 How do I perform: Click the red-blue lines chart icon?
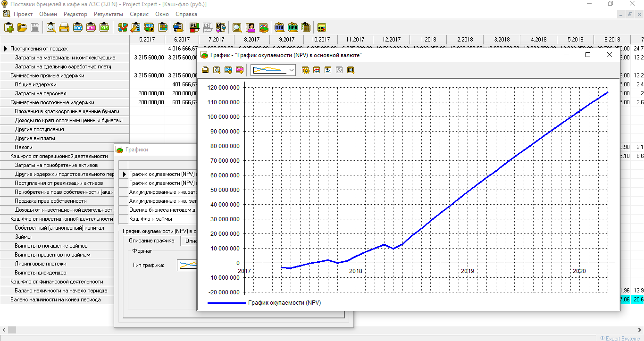coord(317,70)
